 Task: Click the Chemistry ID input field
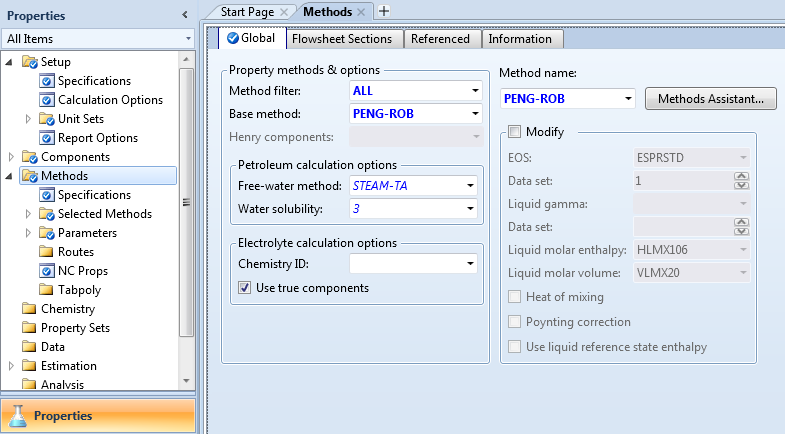[x=406, y=264]
